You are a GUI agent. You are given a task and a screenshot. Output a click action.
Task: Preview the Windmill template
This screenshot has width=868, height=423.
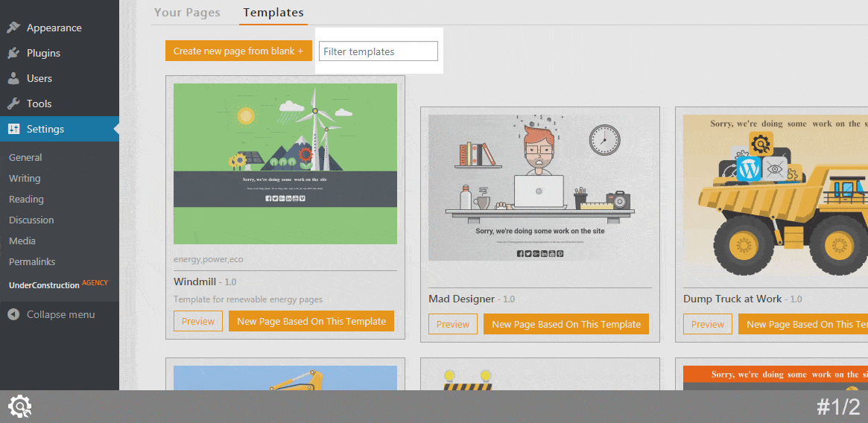coord(198,322)
